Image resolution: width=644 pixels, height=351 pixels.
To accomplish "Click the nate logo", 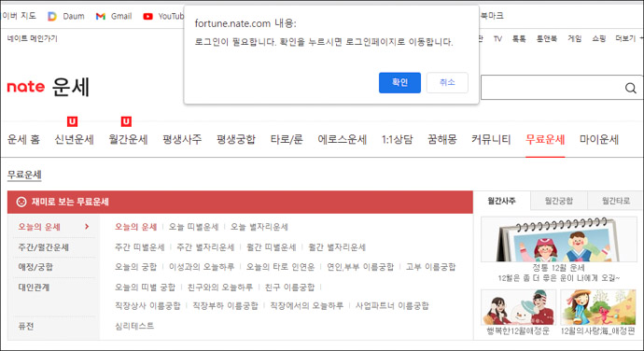I will [x=26, y=87].
